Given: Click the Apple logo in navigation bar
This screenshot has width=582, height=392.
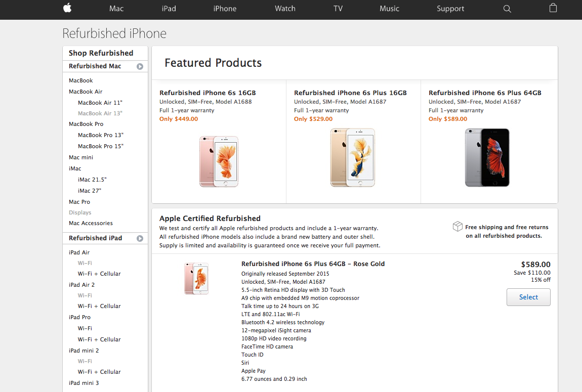Looking at the screenshot, I should click(x=67, y=8).
